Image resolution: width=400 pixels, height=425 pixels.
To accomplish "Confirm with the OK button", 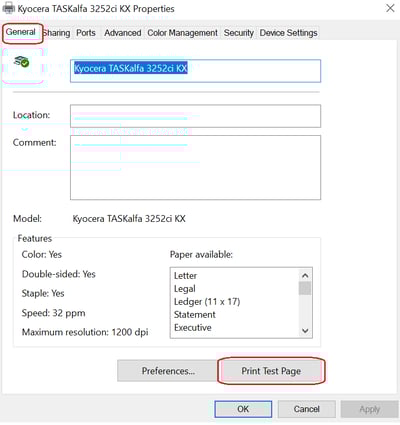I will [x=243, y=409].
